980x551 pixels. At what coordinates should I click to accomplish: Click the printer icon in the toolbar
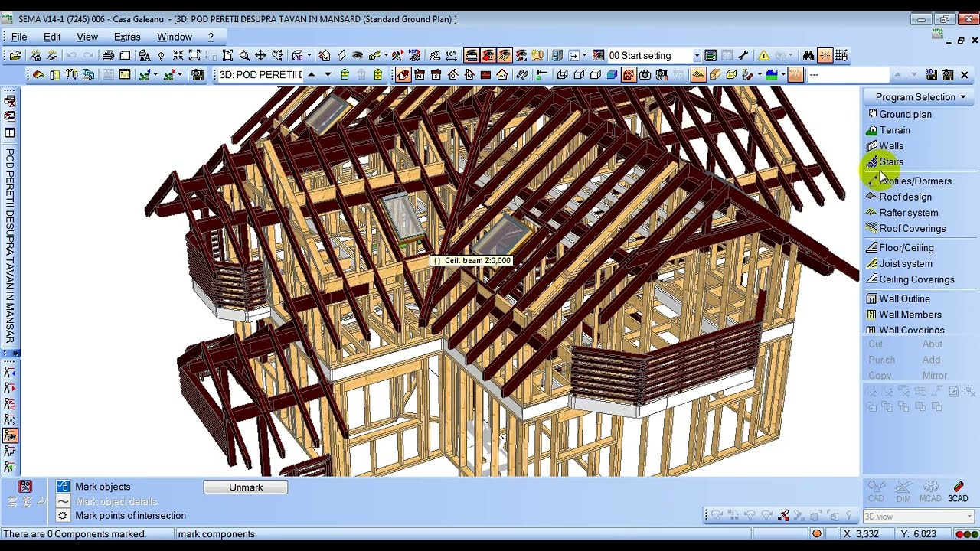click(x=108, y=55)
